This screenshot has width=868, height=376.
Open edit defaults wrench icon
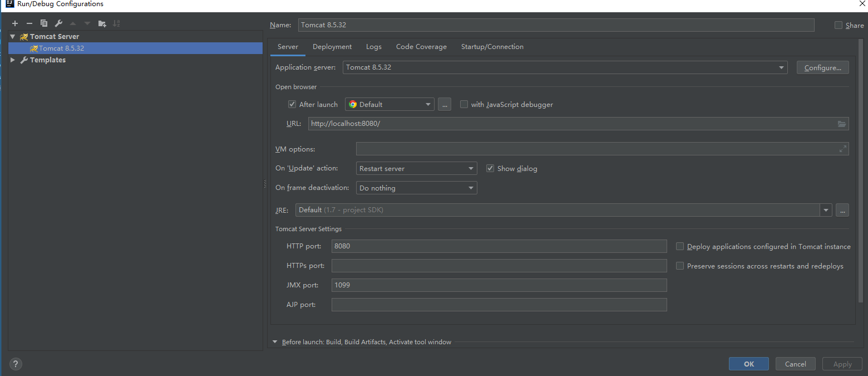pos(58,23)
